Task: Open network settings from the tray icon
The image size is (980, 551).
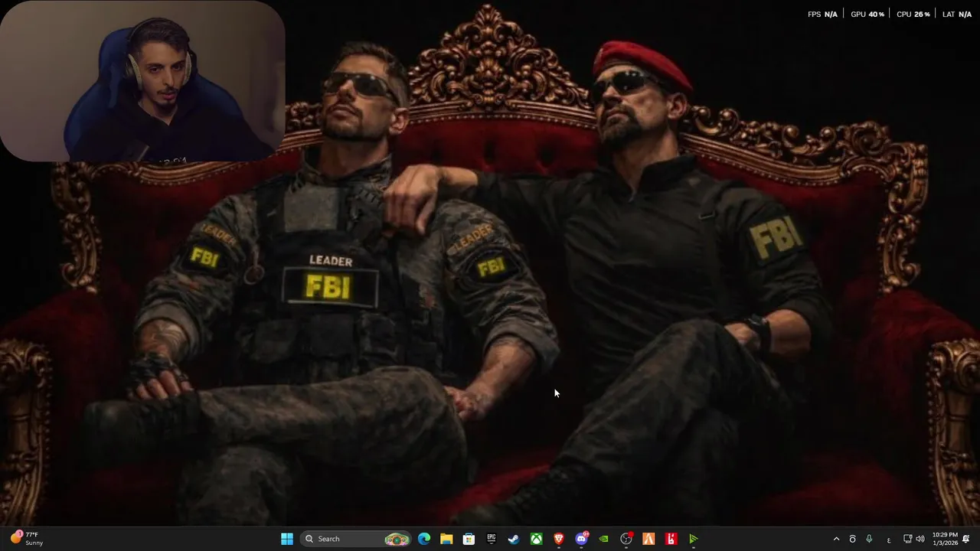Action: (x=907, y=539)
